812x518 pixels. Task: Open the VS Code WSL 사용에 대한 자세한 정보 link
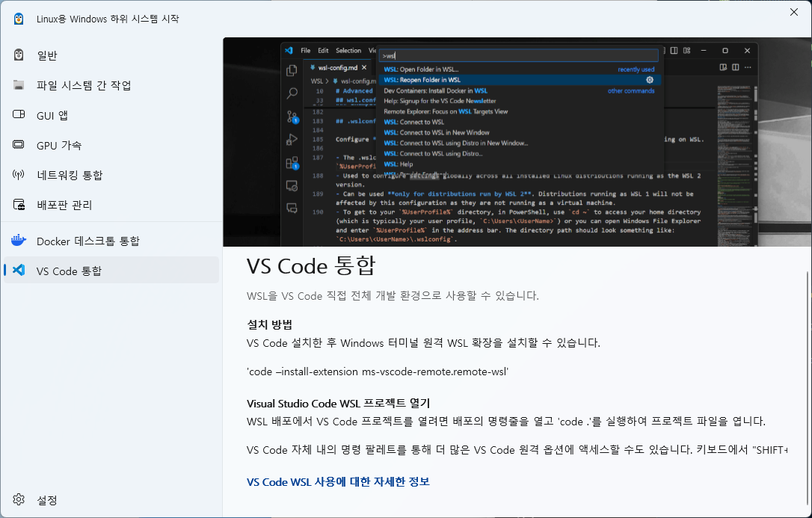tap(338, 482)
